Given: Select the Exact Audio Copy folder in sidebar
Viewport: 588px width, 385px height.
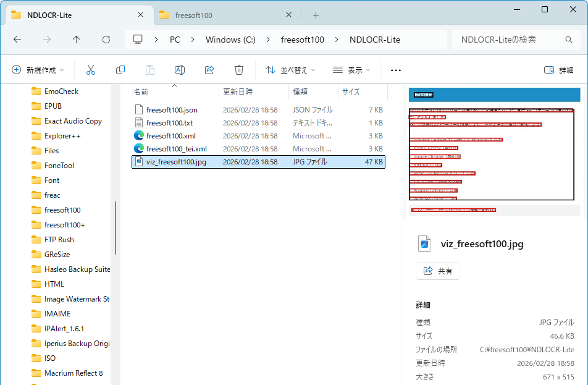Looking at the screenshot, I should pyautogui.click(x=73, y=121).
